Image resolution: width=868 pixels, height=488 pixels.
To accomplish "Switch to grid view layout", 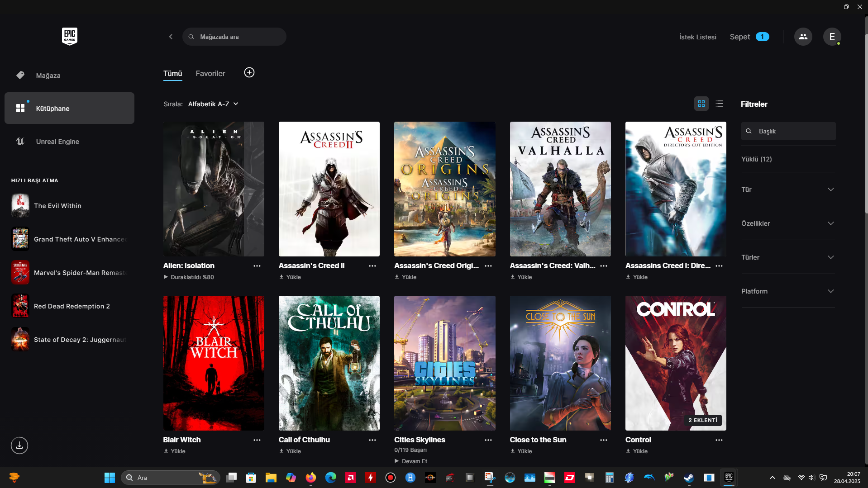I will [701, 104].
